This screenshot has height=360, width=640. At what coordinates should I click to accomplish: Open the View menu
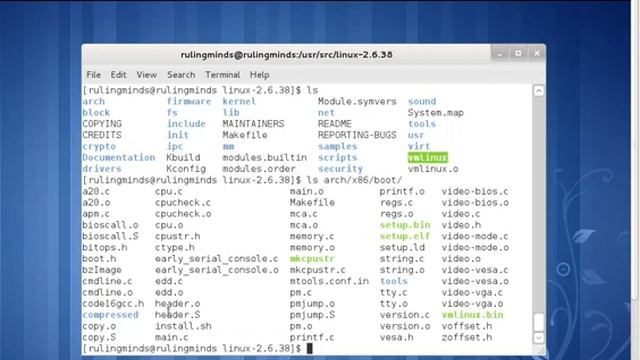click(147, 75)
